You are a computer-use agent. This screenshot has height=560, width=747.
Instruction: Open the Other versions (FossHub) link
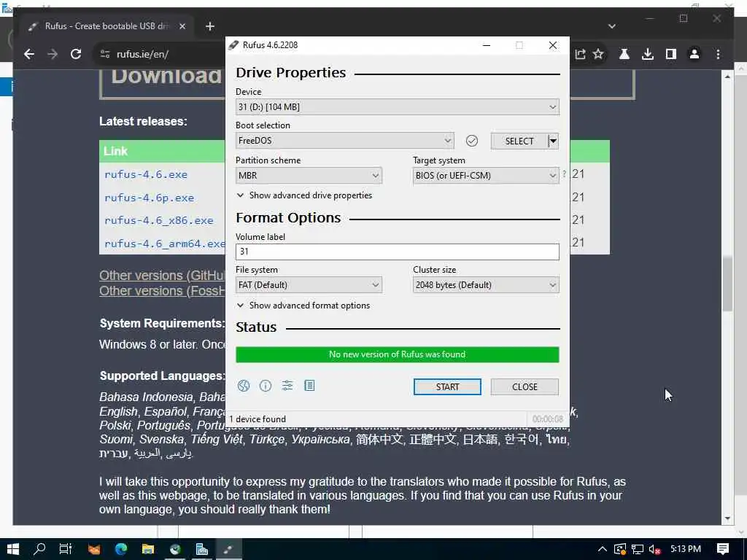coord(162,290)
